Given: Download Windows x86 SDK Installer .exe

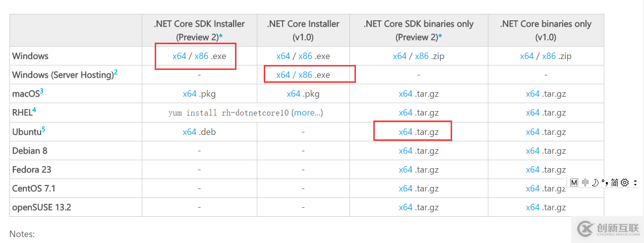Looking at the screenshot, I should 201,56.
